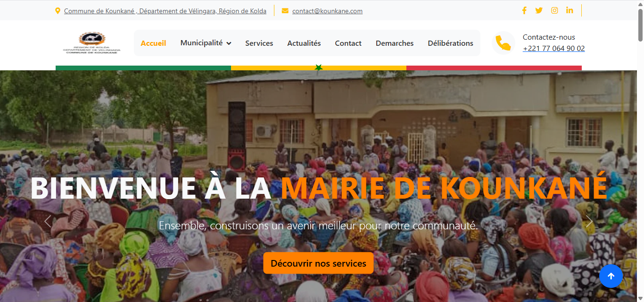This screenshot has height=302, width=644.
Task: Click the location pin icon
Action: coord(58,10)
